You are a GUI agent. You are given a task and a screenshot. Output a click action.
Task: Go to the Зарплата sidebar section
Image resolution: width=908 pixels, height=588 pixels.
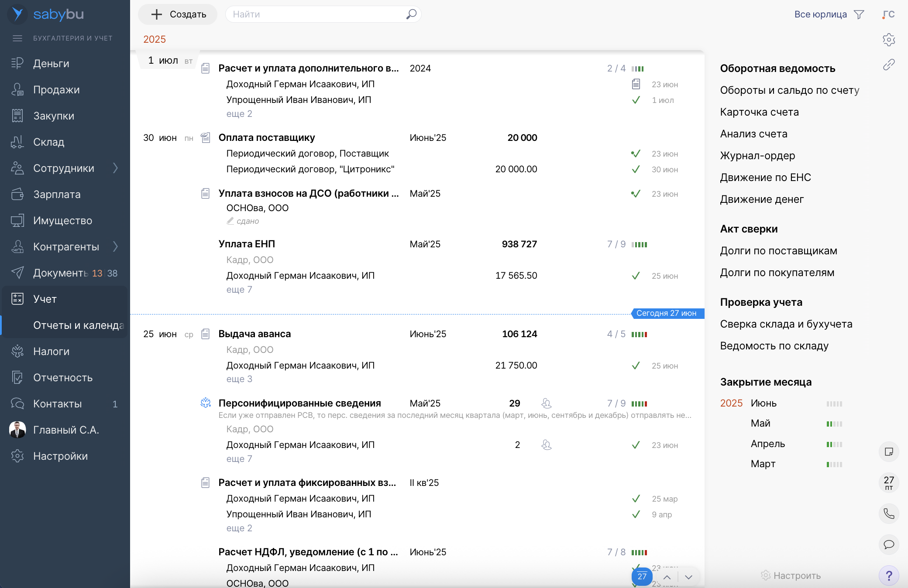[x=57, y=194]
